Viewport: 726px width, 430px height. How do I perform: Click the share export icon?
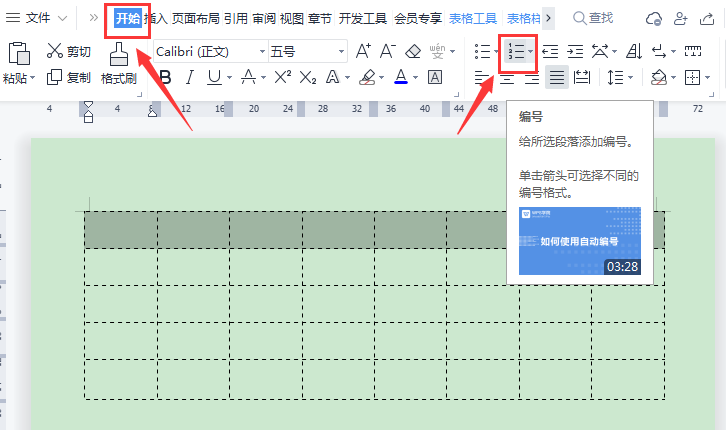707,19
